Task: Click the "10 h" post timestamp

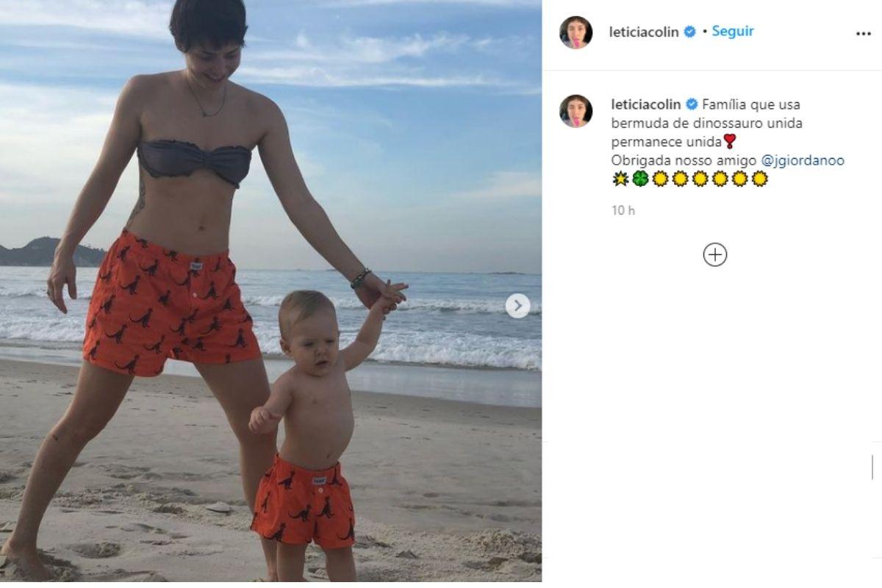Action: point(623,210)
